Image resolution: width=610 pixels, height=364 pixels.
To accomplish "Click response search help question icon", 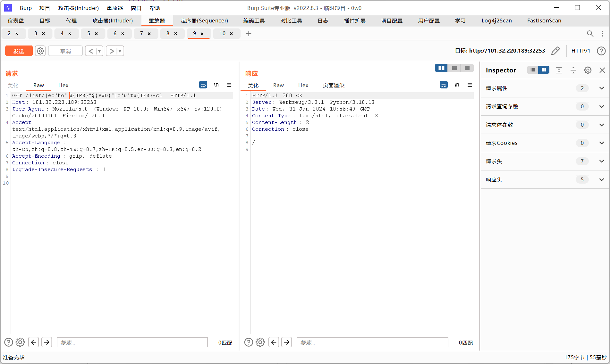I will [249, 342].
